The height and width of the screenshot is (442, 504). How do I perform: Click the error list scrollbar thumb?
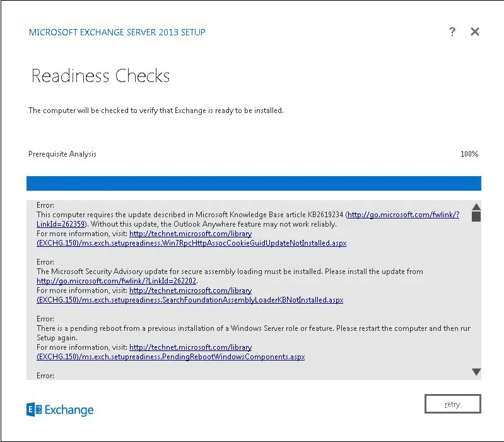(476, 216)
